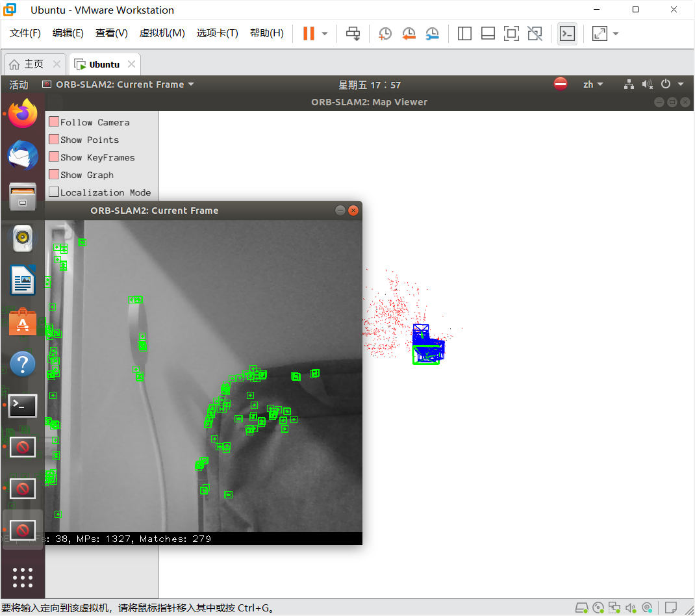Click the highlighted ORB-SLAM2 window dock icon

coord(23,530)
